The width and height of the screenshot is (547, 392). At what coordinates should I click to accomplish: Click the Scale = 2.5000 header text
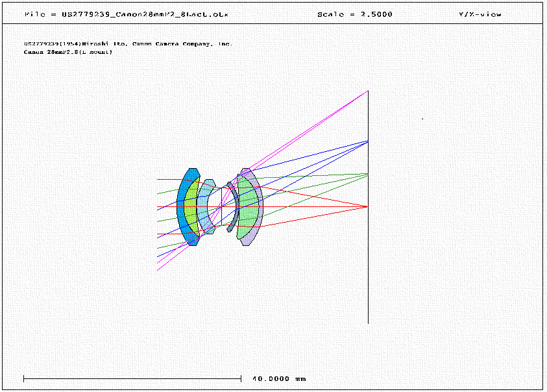click(x=355, y=14)
